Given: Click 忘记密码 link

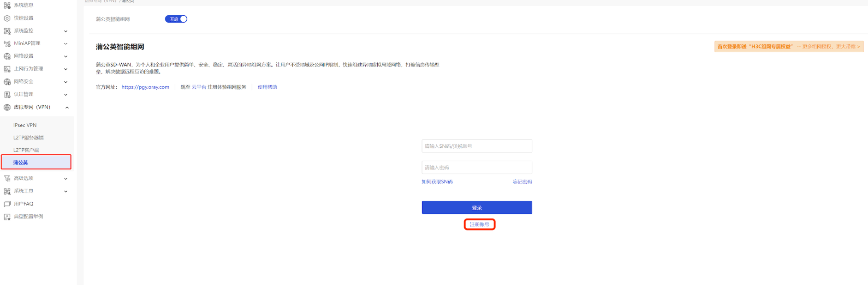Looking at the screenshot, I should pyautogui.click(x=523, y=182).
